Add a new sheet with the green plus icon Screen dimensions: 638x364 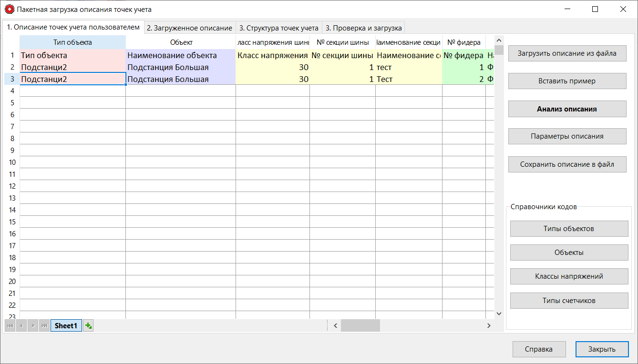(x=88, y=325)
